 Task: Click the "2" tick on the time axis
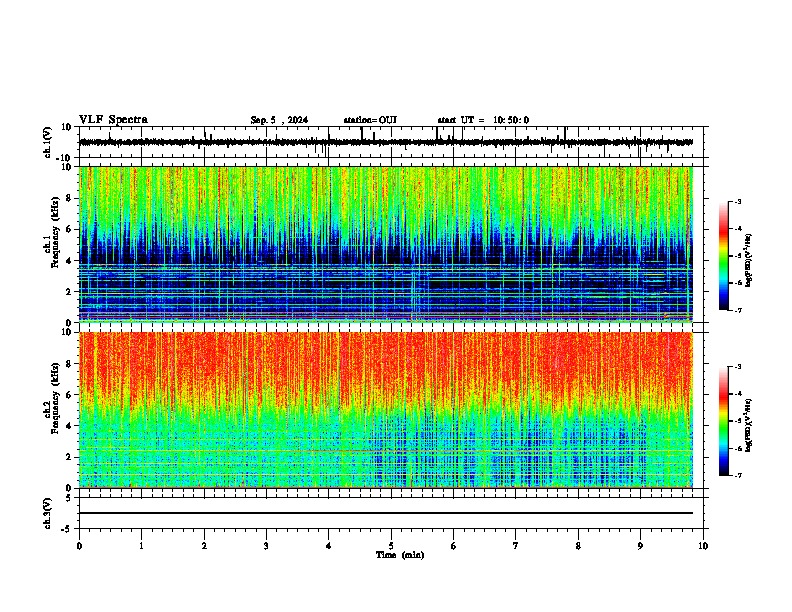tap(204, 546)
